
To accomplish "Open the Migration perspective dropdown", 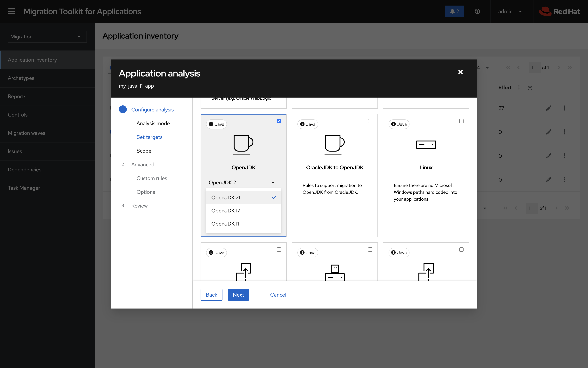I will click(47, 36).
